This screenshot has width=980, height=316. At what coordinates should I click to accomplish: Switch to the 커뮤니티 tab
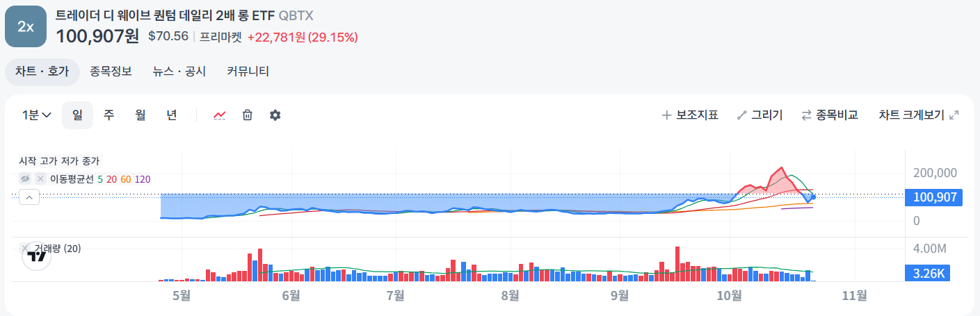point(248,72)
